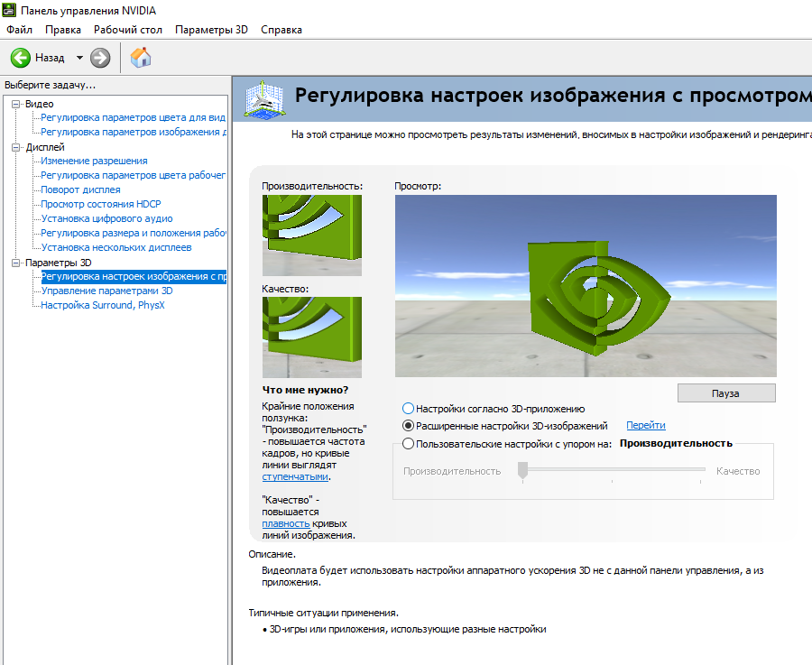Open the ступенчатыми help link

pyautogui.click(x=295, y=476)
